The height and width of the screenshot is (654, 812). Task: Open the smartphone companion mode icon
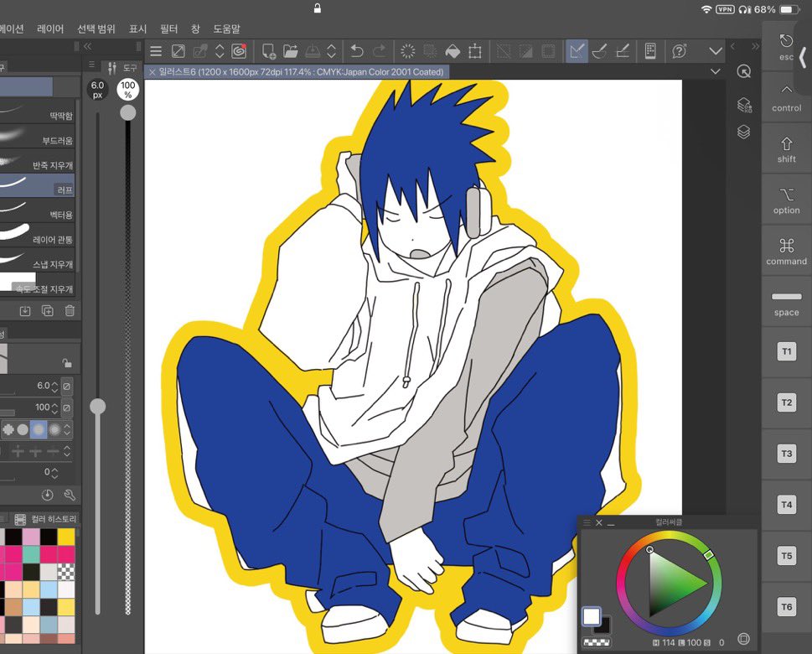tap(650, 51)
